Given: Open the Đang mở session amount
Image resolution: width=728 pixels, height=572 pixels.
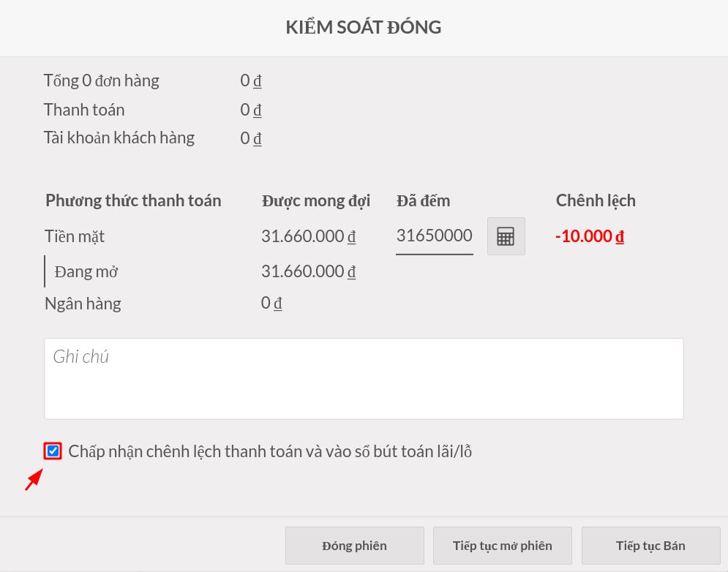Looking at the screenshot, I should (x=308, y=271).
